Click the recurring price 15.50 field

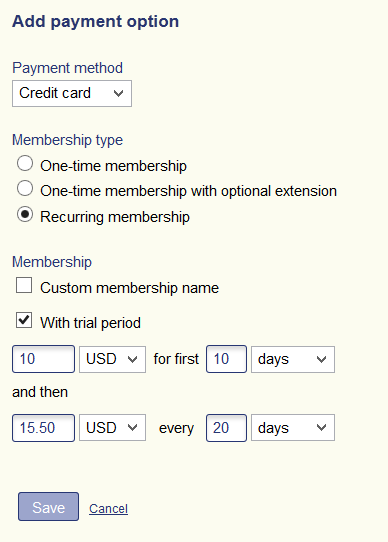point(44,428)
